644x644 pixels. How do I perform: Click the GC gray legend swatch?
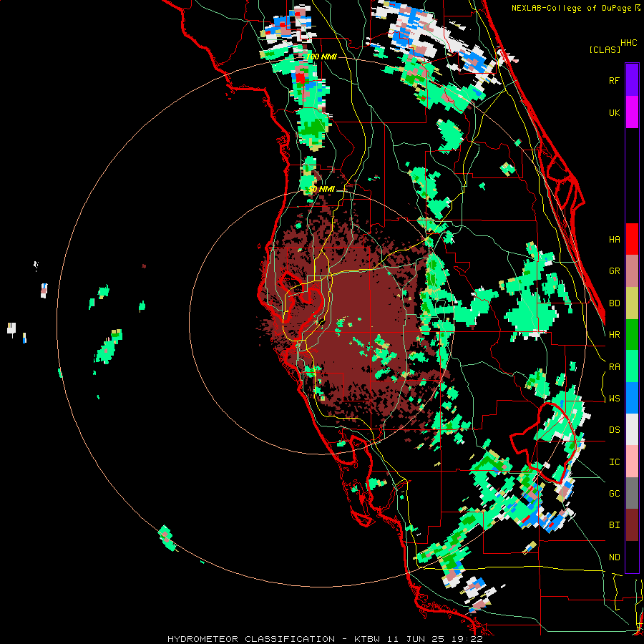tap(632, 493)
